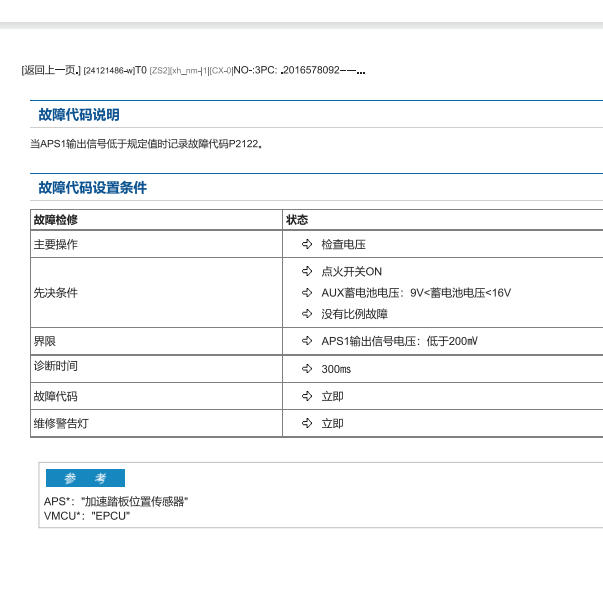Click the [24121486-w]T0 code text
603x605 pixels.
point(115,70)
